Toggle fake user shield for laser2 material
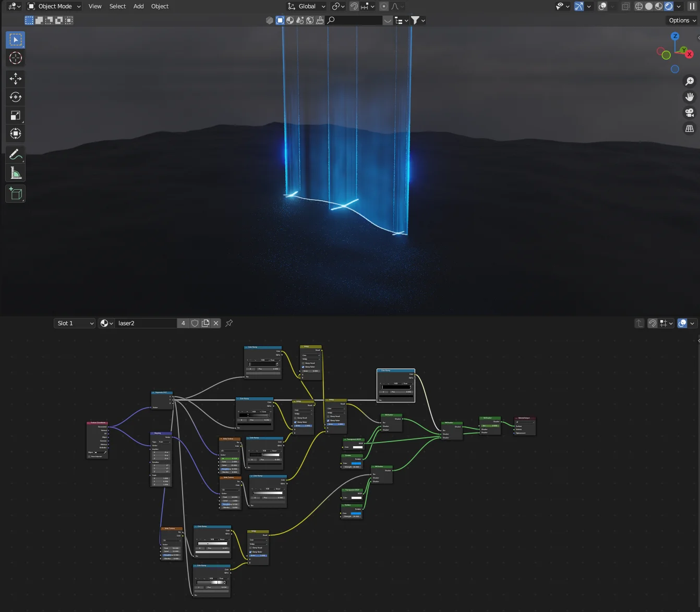Screen dimensions: 700x612 pyautogui.click(x=195, y=323)
